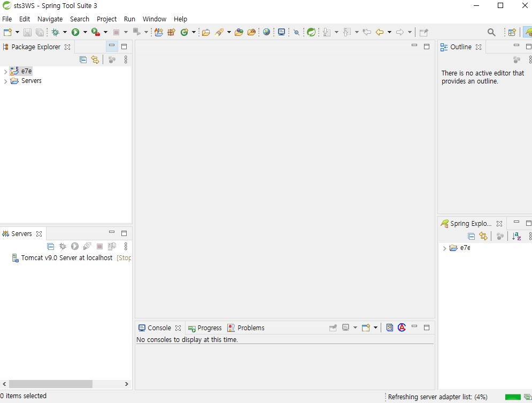The height and width of the screenshot is (403, 532).
Task: Click the New Java Class icon
Action: pos(184,32)
